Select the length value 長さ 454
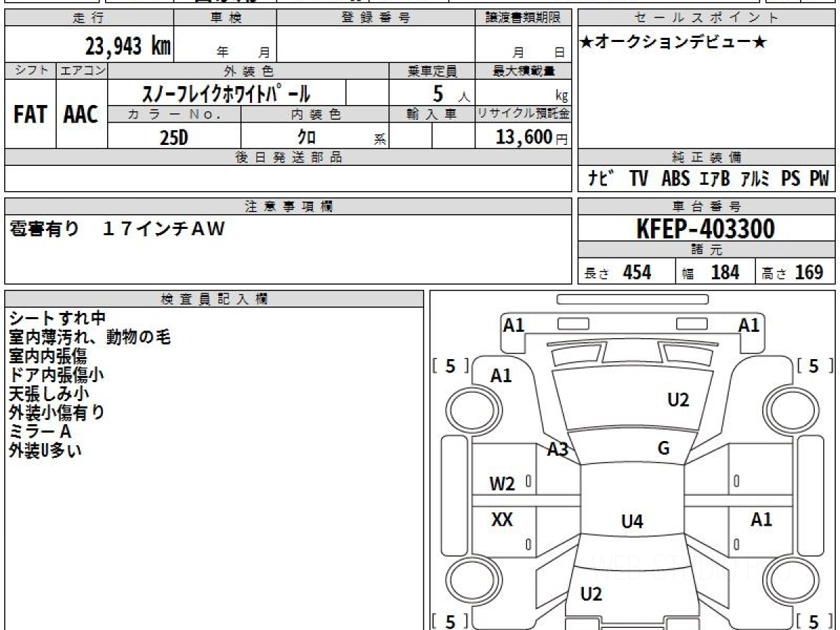Image resolution: width=840 pixels, height=630 pixels. (618, 272)
